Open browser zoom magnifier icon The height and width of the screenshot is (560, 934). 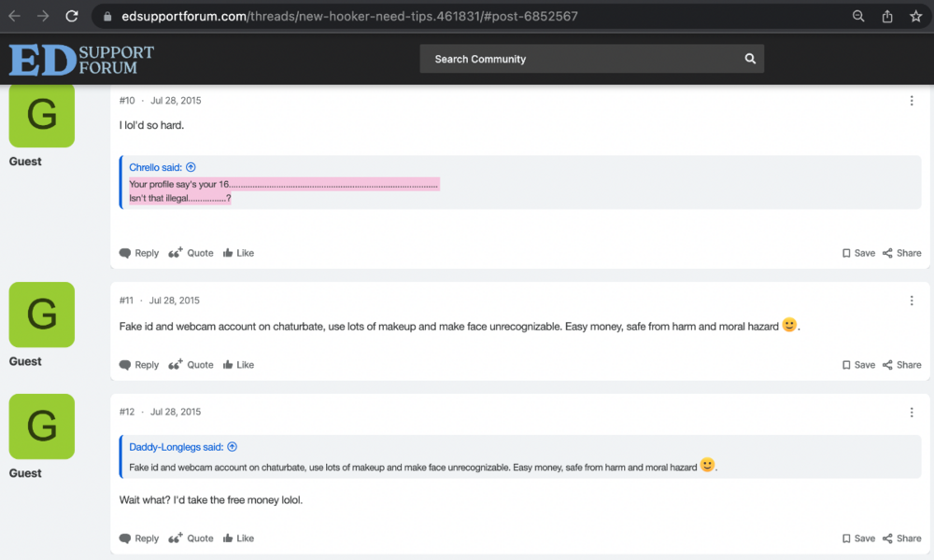(x=858, y=16)
